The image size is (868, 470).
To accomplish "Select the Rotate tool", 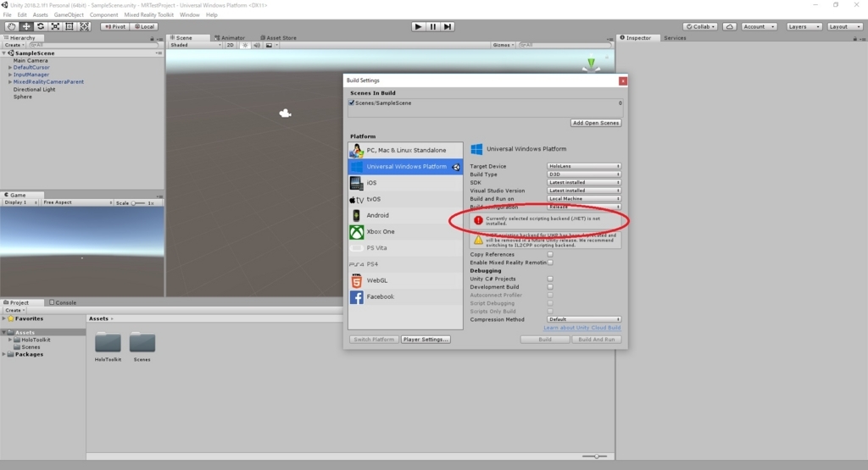I will tap(41, 26).
